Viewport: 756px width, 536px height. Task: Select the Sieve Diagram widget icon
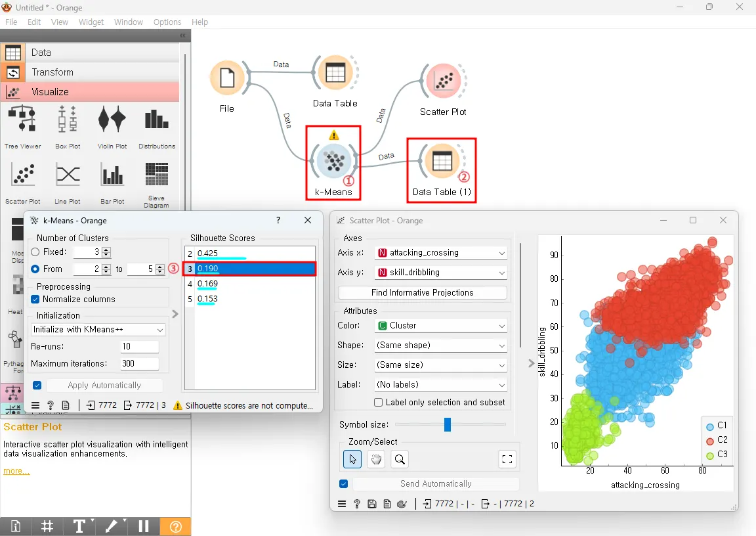coord(157,174)
